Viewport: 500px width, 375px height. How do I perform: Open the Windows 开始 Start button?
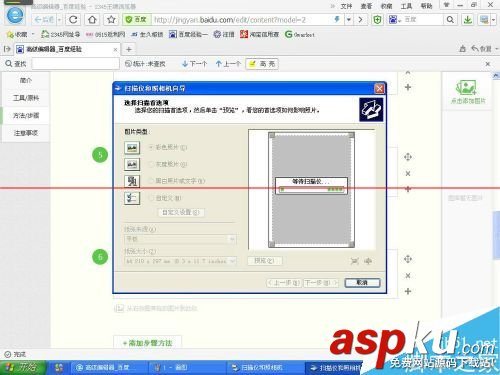[23, 367]
